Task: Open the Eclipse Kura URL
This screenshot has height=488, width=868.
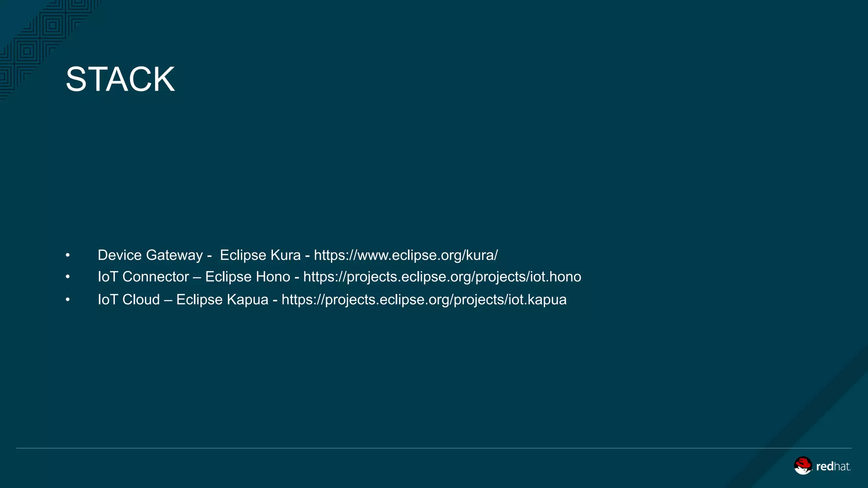Action: coord(406,255)
